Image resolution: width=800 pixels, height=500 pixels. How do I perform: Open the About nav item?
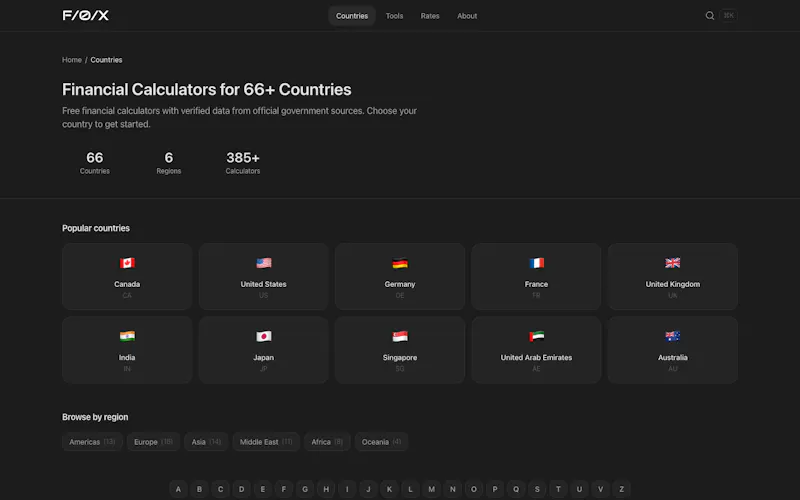coord(467,16)
